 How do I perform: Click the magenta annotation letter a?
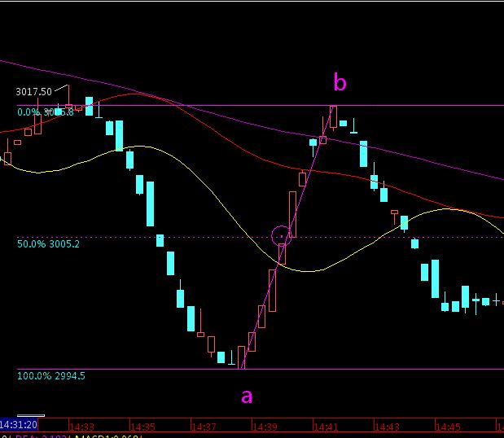(x=247, y=396)
